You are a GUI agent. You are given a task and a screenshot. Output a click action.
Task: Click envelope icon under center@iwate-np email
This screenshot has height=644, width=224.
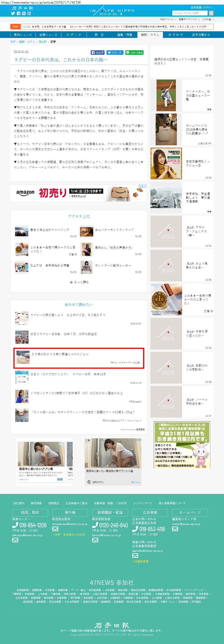tap(175, 529)
